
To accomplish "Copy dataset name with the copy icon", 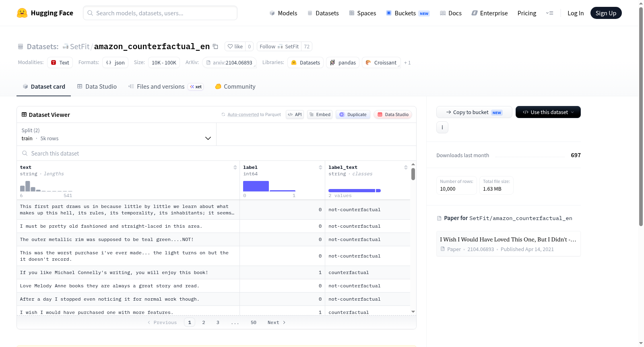I will (x=215, y=46).
